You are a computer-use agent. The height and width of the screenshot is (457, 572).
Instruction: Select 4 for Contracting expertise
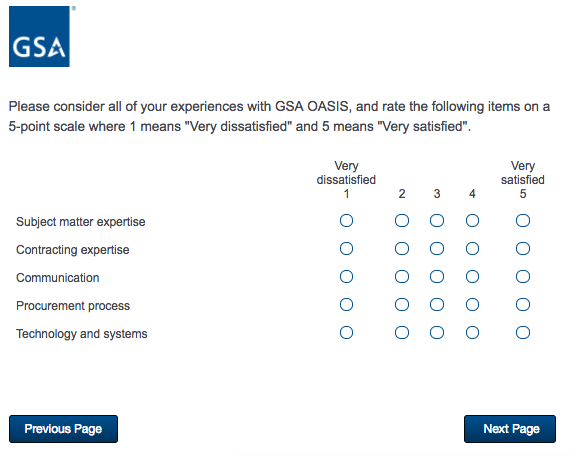[472, 249]
